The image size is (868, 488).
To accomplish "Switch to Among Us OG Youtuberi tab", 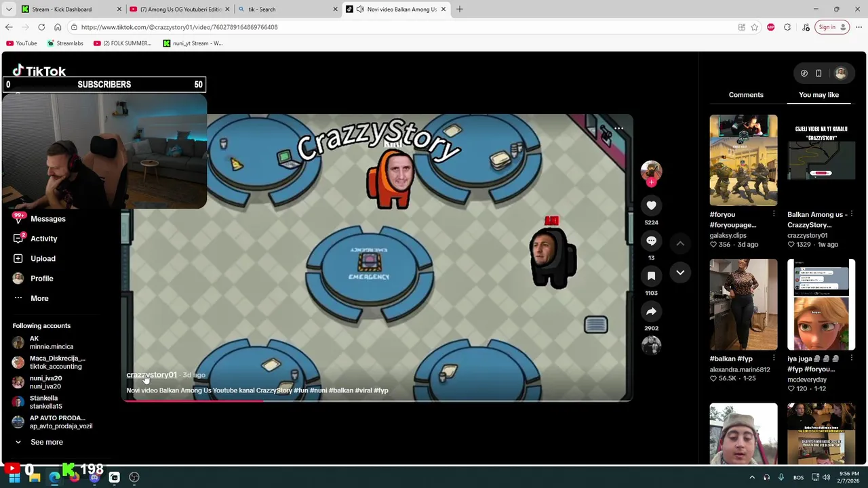I will point(179,9).
